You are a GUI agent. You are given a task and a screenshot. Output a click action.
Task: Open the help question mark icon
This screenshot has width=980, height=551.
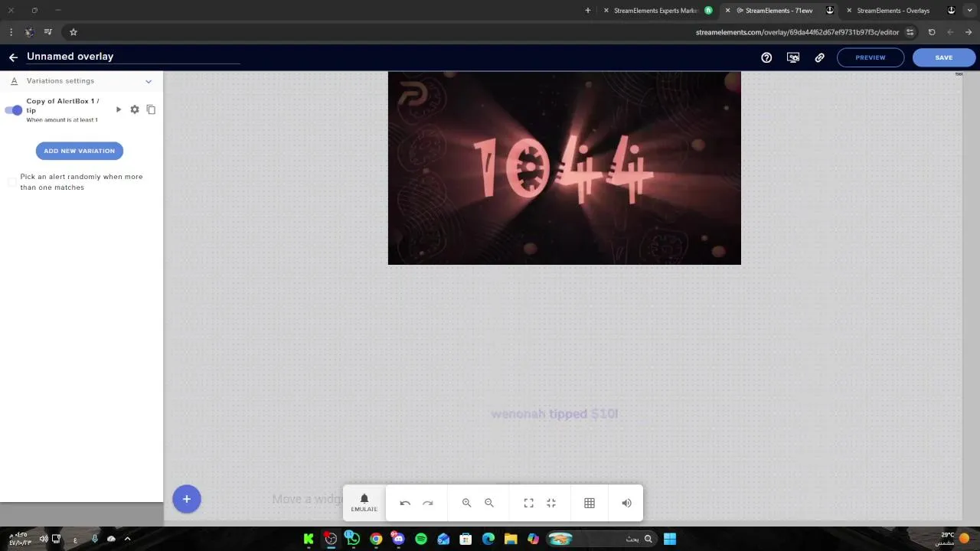coord(766,57)
